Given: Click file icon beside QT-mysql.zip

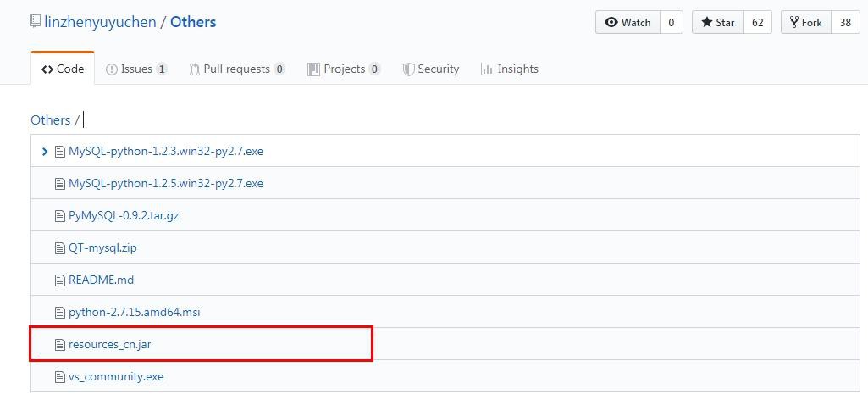Looking at the screenshot, I should (60, 248).
